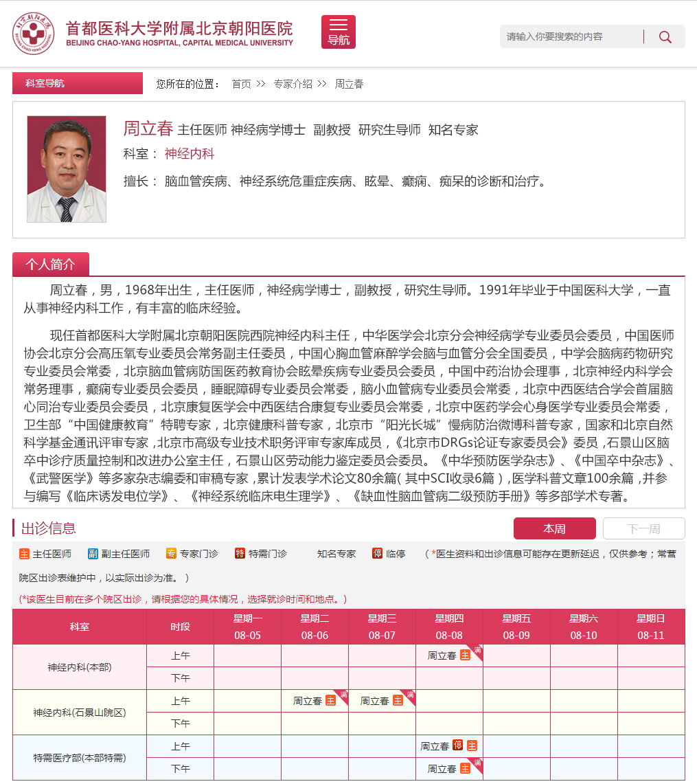Image resolution: width=697 pixels, height=784 pixels.
Task: Click the 出诊信息 section heading
Action: point(49,528)
